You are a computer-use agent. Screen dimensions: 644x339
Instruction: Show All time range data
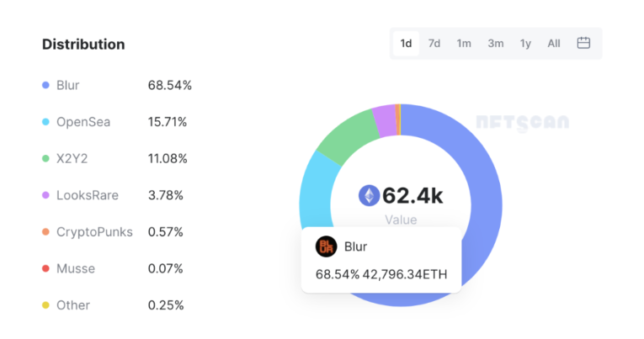pyautogui.click(x=554, y=44)
